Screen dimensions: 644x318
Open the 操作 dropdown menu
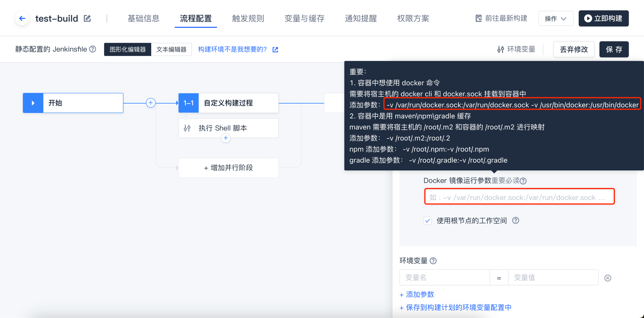pyautogui.click(x=555, y=18)
